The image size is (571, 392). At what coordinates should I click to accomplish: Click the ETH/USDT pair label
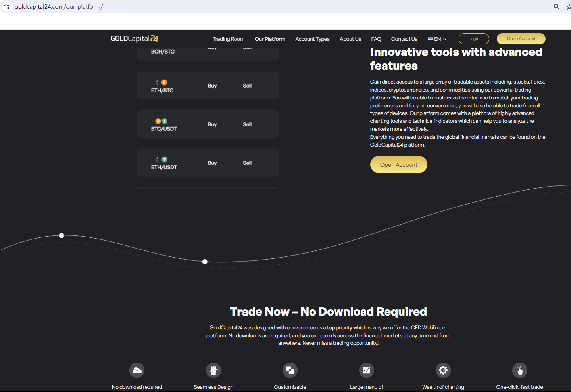point(164,167)
